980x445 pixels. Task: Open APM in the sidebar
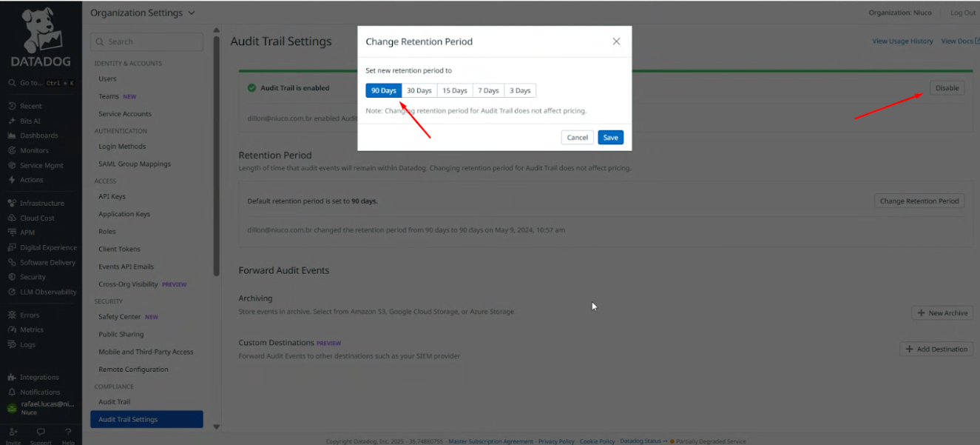[21, 232]
